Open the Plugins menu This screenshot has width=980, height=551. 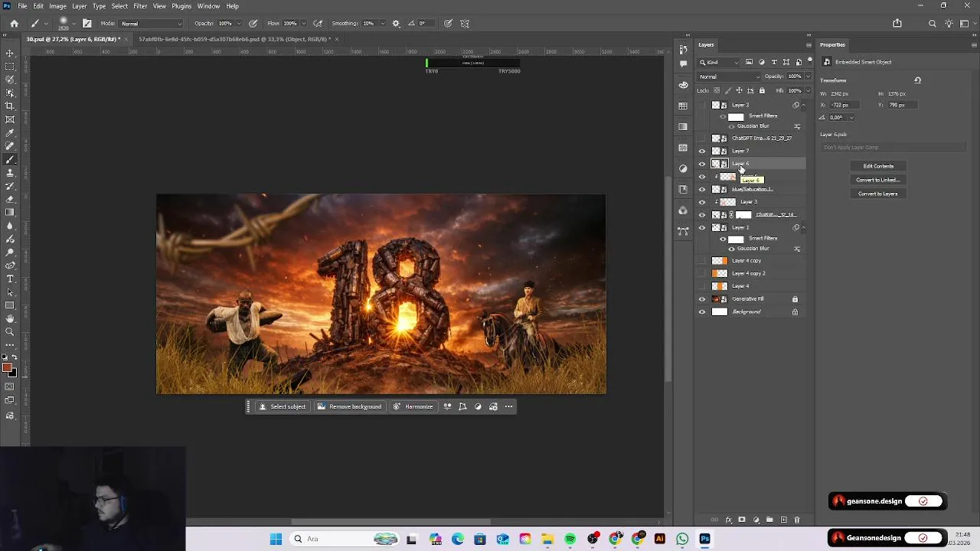(181, 6)
